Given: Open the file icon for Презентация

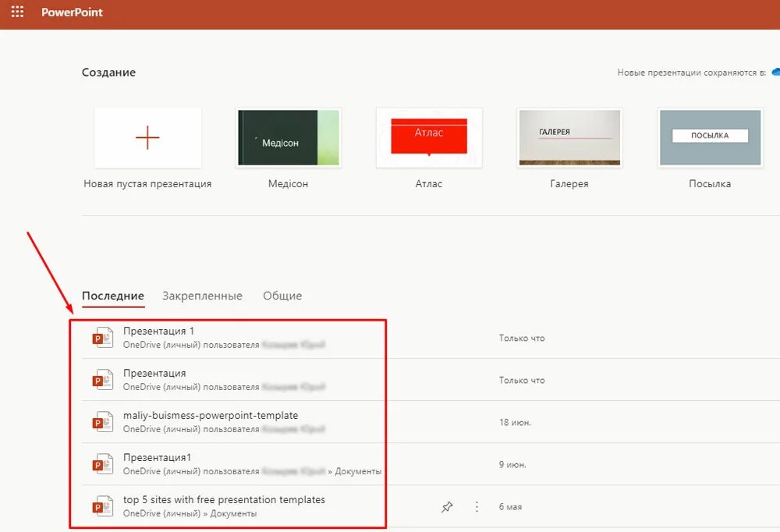Looking at the screenshot, I should tap(103, 380).
